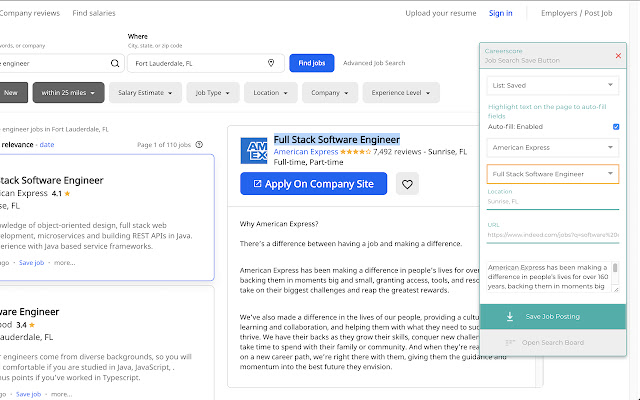
Task: Save job with the heart icon
Action: [x=406, y=184]
